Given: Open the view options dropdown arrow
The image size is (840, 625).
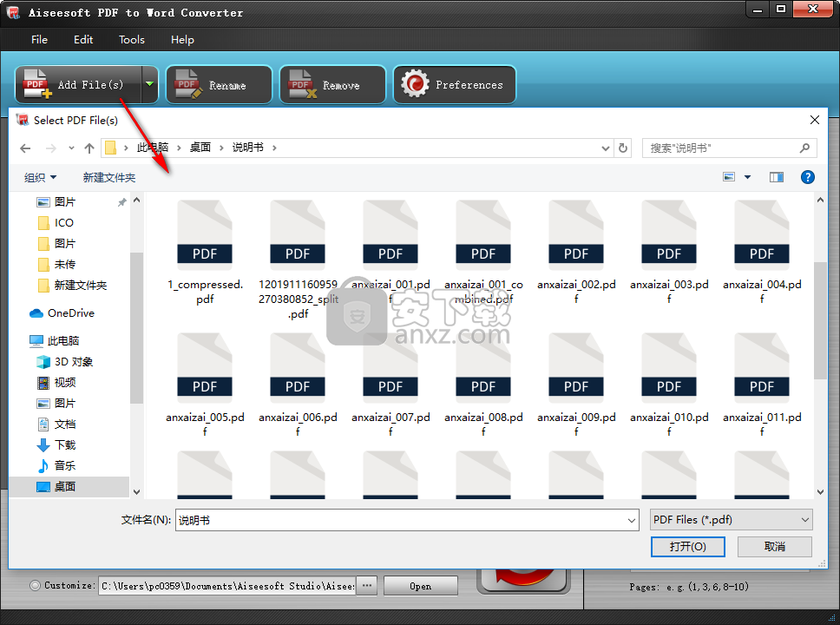Looking at the screenshot, I should (x=747, y=177).
